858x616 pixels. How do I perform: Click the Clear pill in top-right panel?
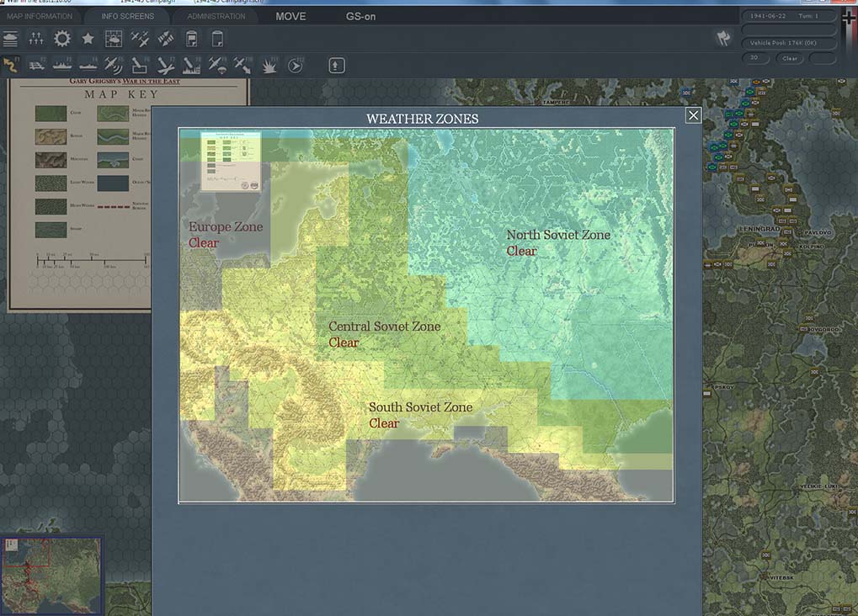pos(790,58)
